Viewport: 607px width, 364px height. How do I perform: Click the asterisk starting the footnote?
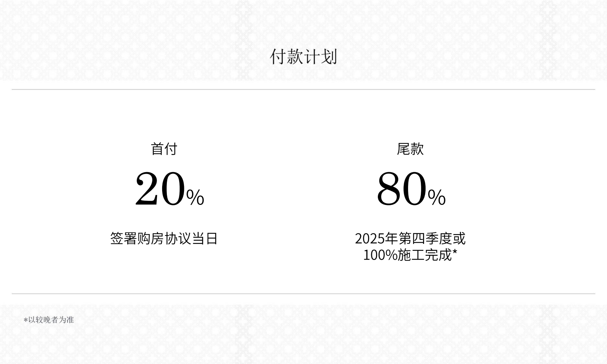click(26, 320)
